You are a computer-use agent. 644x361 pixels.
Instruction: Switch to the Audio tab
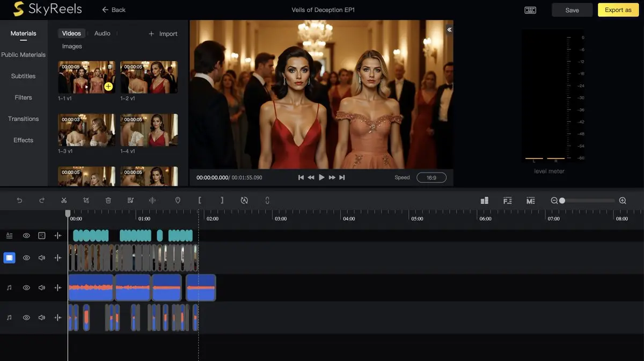click(x=102, y=33)
